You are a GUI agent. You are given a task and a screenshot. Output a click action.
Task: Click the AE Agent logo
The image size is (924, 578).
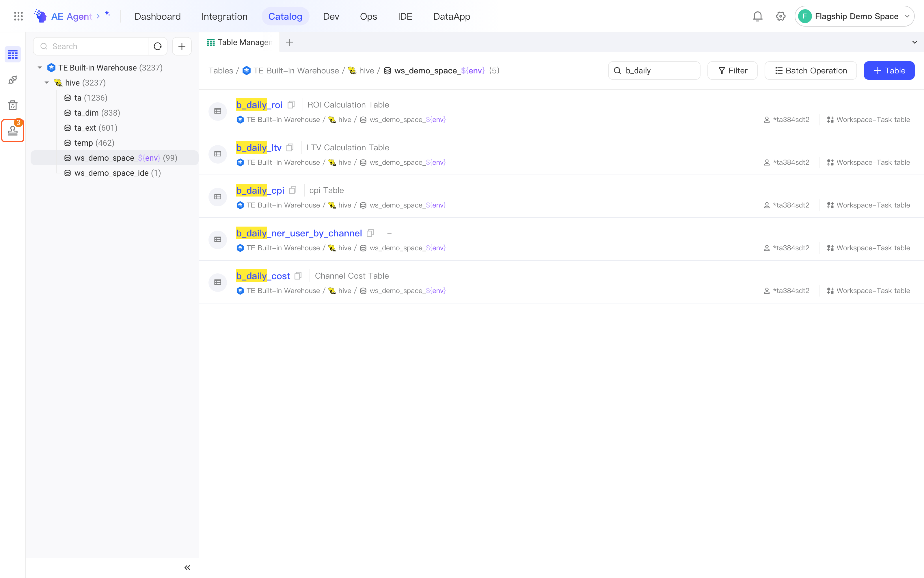click(x=40, y=16)
